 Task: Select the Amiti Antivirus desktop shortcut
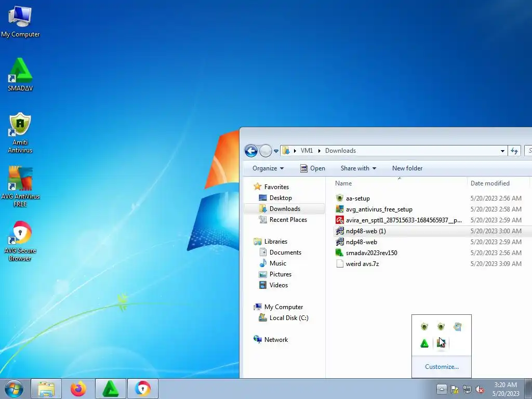pyautogui.click(x=20, y=132)
